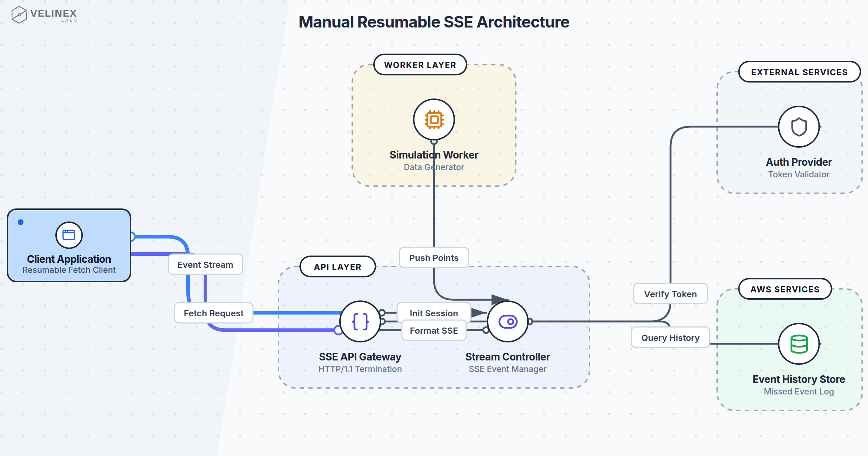Select the SSE Event Manager subtitle
Viewport: 868px width, 456px height.
point(507,369)
